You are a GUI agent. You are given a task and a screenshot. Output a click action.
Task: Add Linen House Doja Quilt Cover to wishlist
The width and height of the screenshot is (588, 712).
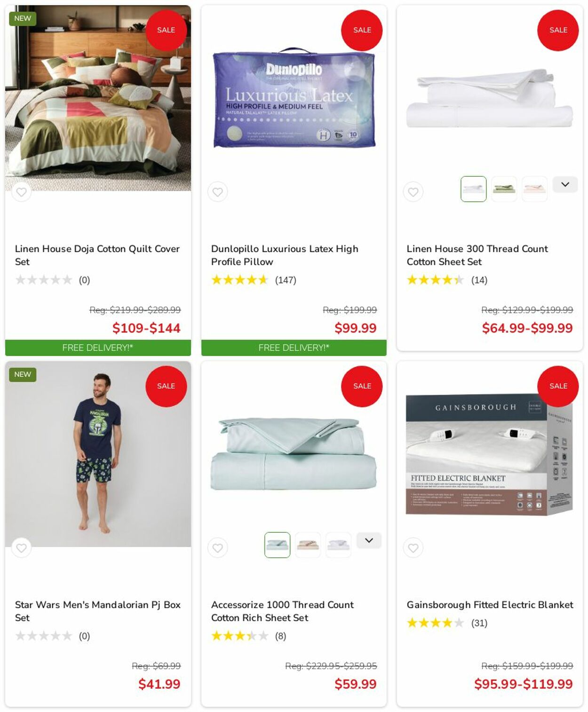pos(21,192)
